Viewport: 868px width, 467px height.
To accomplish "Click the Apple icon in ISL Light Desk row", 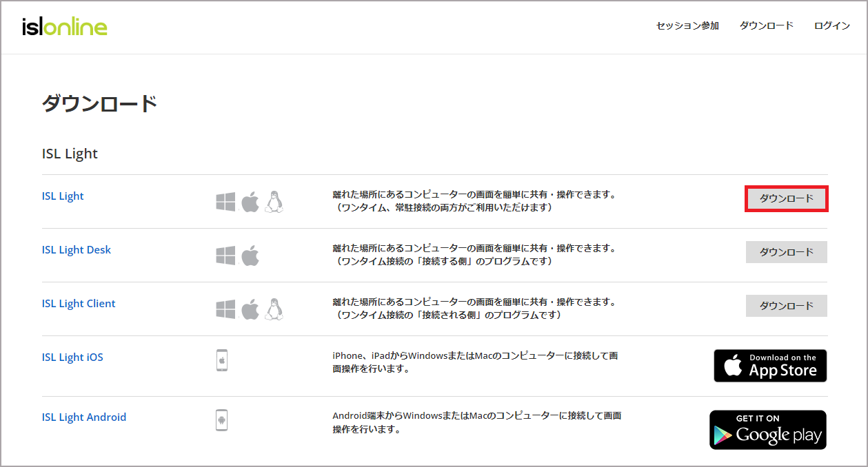I will tap(250, 256).
